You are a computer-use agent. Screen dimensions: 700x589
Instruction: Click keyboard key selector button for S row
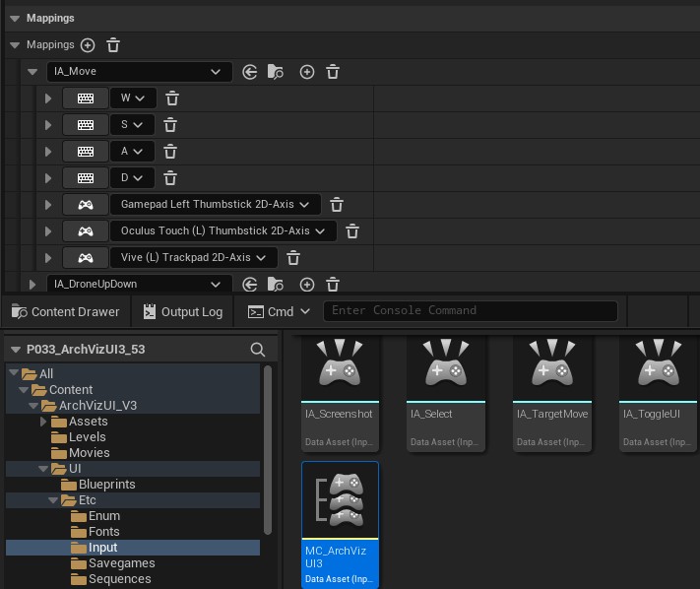(86, 125)
